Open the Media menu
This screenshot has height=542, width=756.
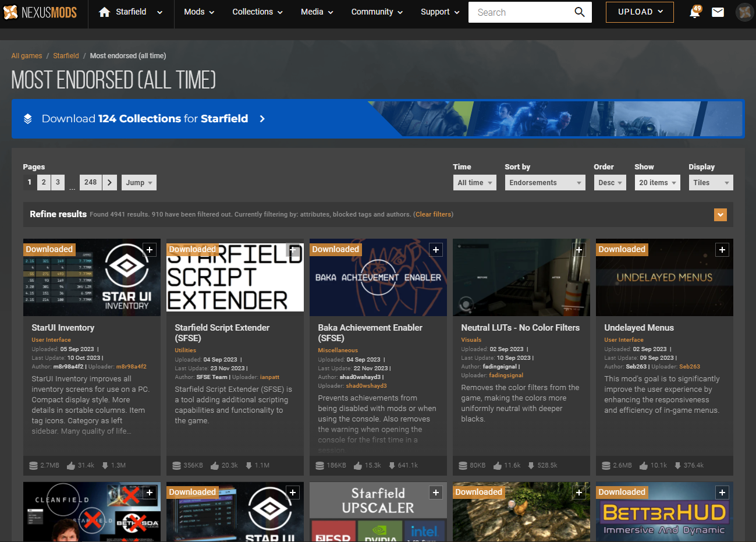[x=317, y=12]
